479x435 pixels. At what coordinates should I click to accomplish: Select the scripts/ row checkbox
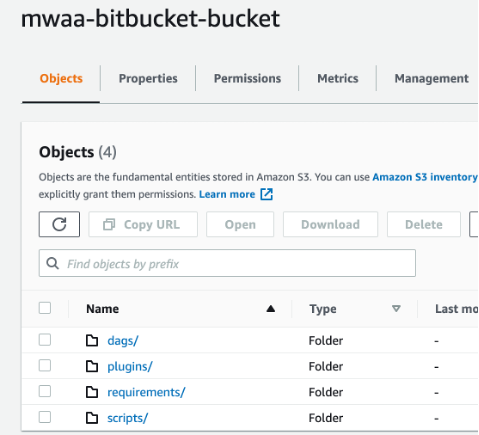tap(45, 417)
